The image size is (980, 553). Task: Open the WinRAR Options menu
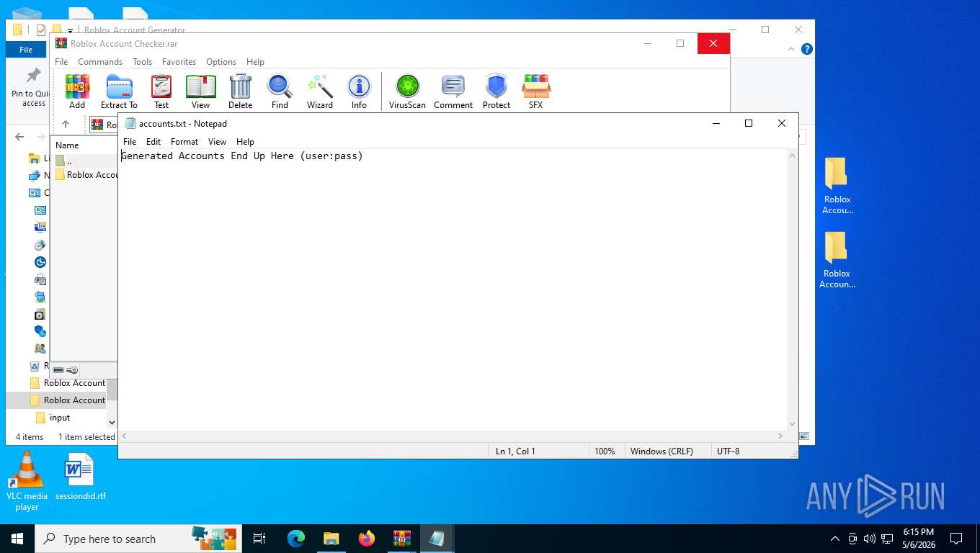(221, 62)
